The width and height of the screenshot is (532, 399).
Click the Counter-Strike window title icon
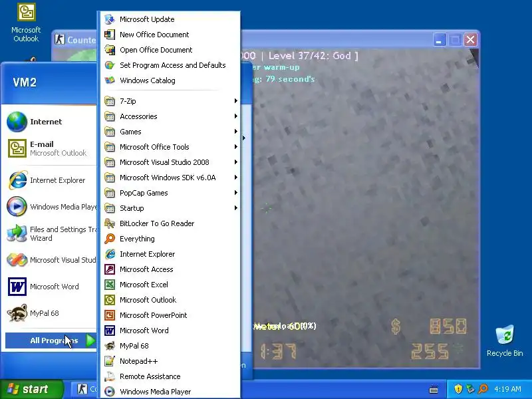[60, 39]
